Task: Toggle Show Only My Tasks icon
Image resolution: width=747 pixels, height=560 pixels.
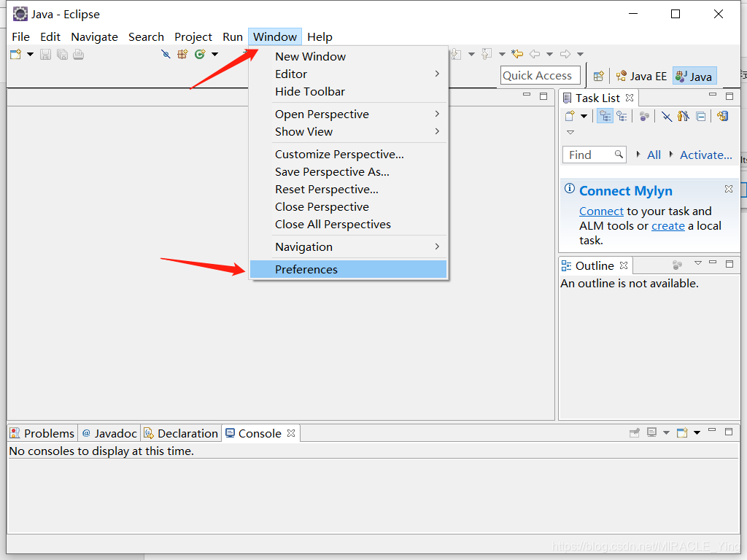Action: 683,116
